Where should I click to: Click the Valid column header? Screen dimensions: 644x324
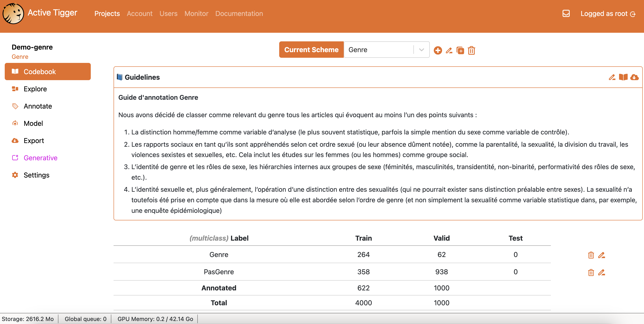[442, 238]
